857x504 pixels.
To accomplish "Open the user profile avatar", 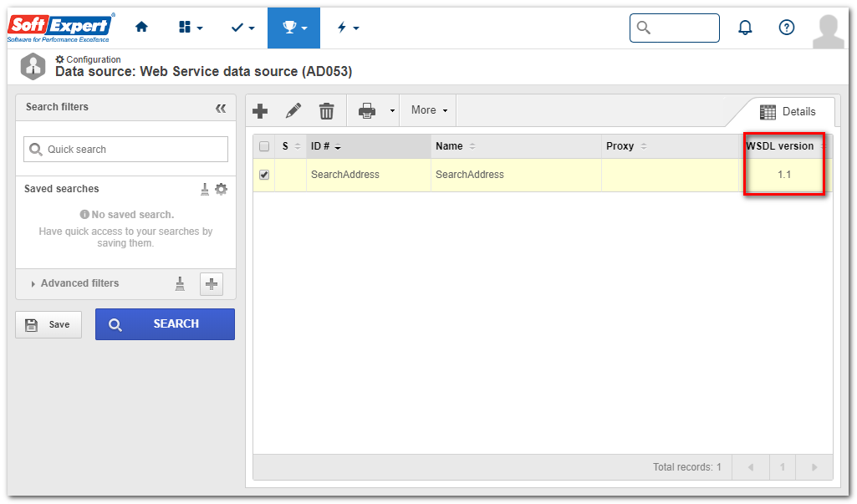I will (x=828, y=31).
